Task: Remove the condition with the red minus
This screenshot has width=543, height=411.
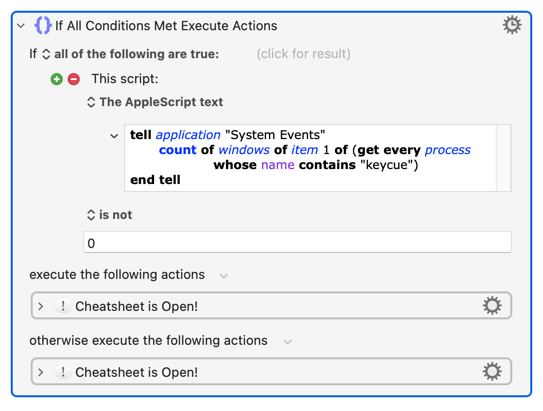Action: (74, 79)
